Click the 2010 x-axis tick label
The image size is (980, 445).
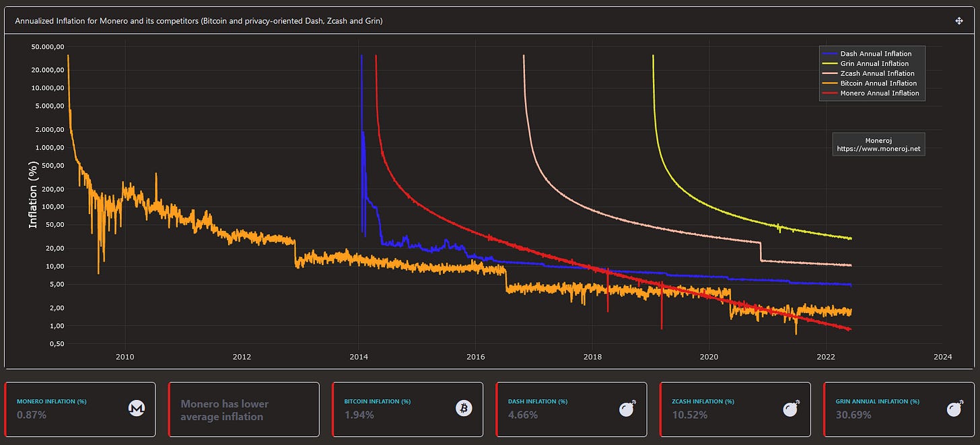click(125, 357)
